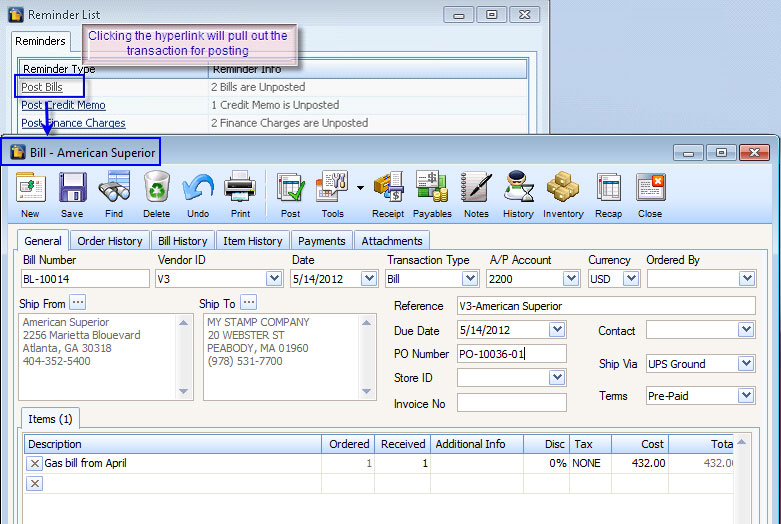Expand the Contact dropdown
This screenshot has height=524, width=781.
point(746,329)
